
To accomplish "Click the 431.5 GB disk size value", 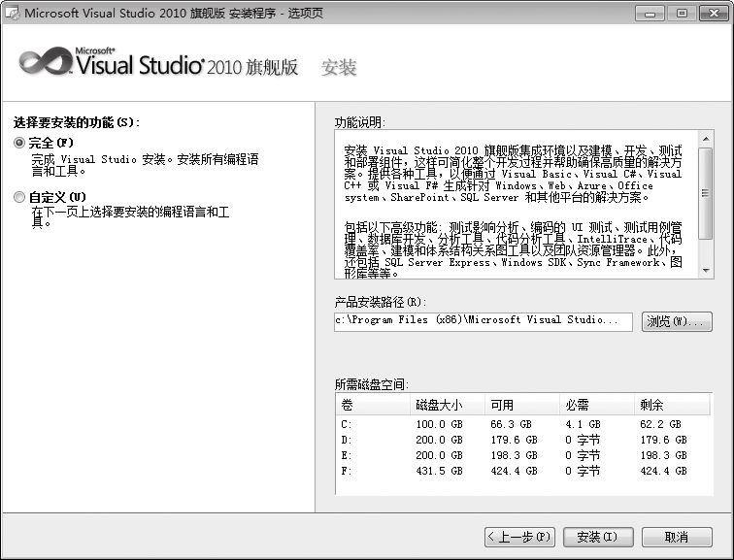I will [x=439, y=471].
